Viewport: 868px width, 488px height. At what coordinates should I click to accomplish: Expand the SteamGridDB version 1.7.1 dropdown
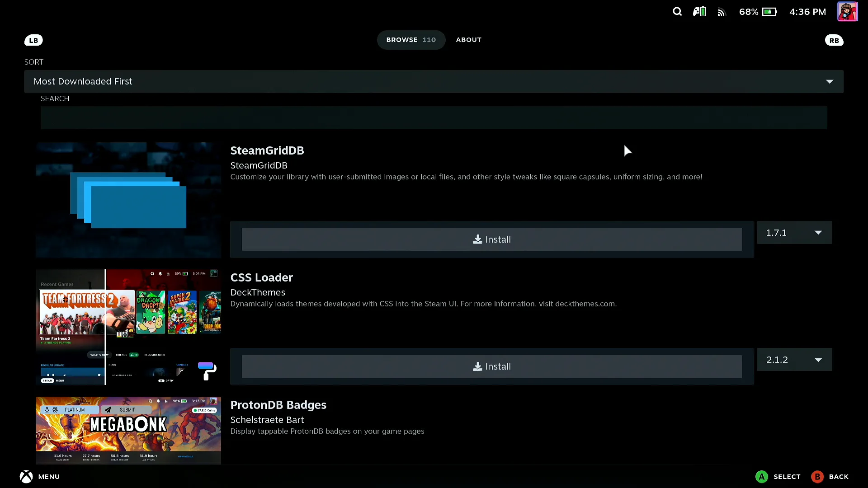[794, 233]
